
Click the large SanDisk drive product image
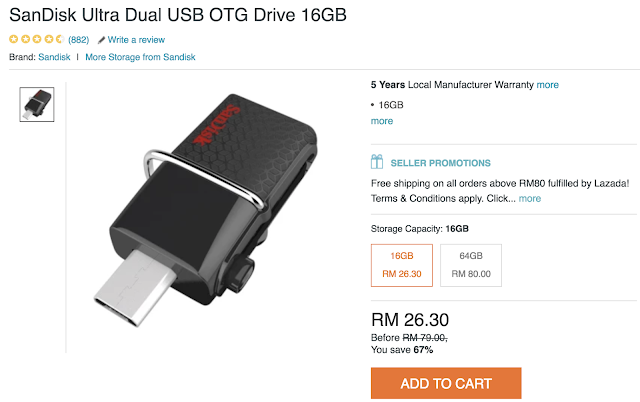tap(205, 210)
